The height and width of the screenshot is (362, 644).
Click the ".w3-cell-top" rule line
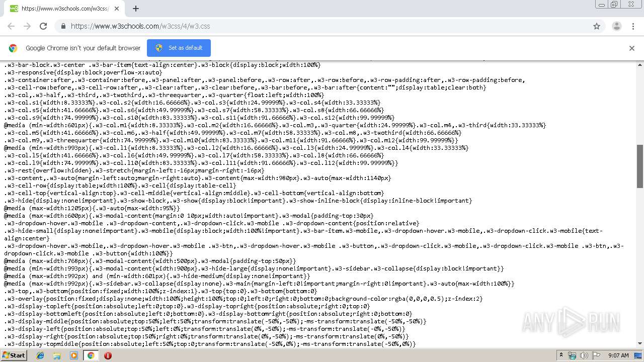pos(194,193)
